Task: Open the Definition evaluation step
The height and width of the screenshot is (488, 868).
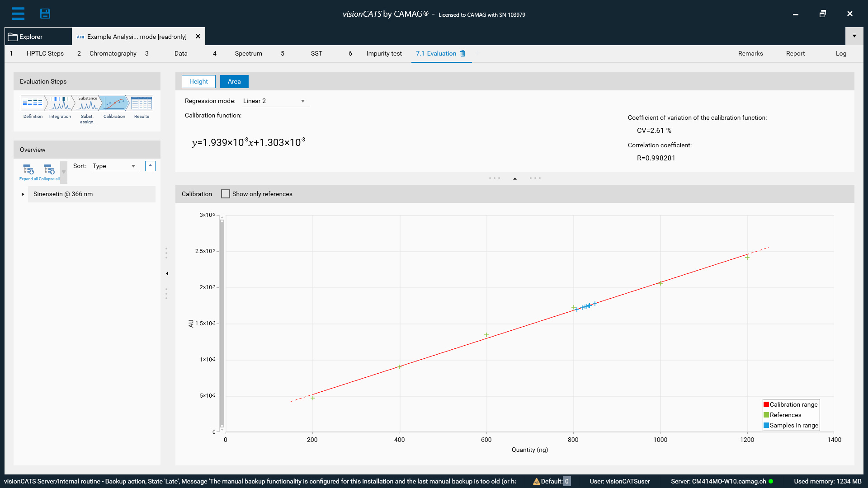Action: (x=32, y=103)
